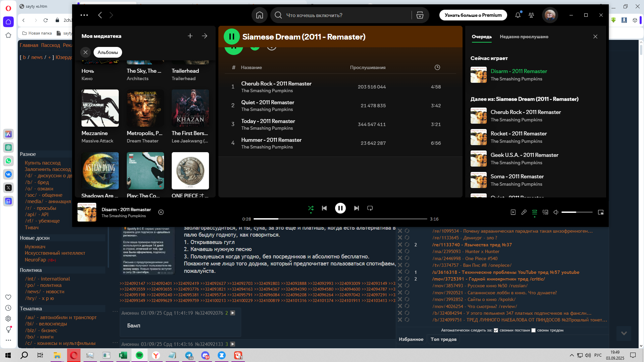Toggle shuffle in the Spotify player
The image size is (644, 362).
point(311,208)
